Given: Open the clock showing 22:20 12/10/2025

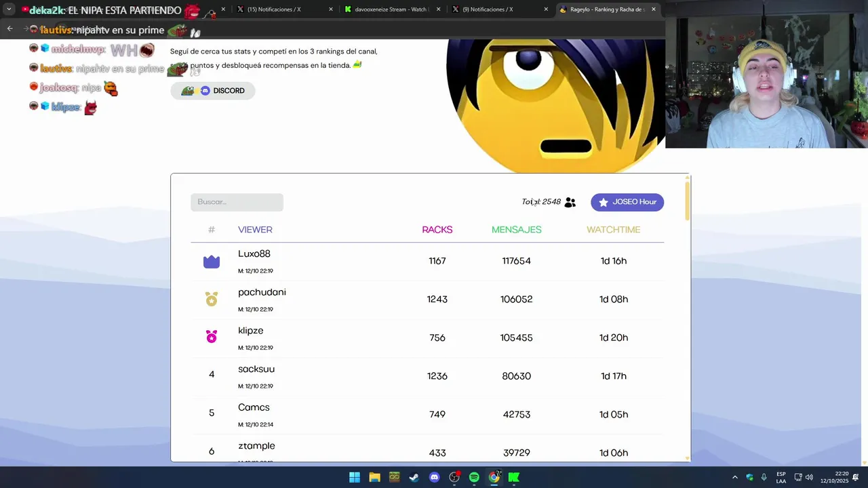Looking at the screenshot, I should point(834,477).
